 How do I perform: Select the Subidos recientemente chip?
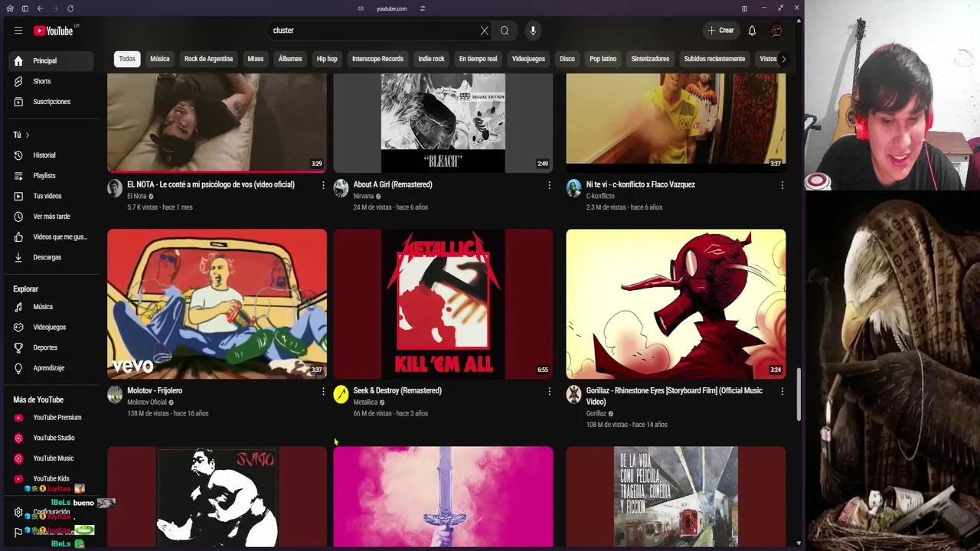(714, 59)
